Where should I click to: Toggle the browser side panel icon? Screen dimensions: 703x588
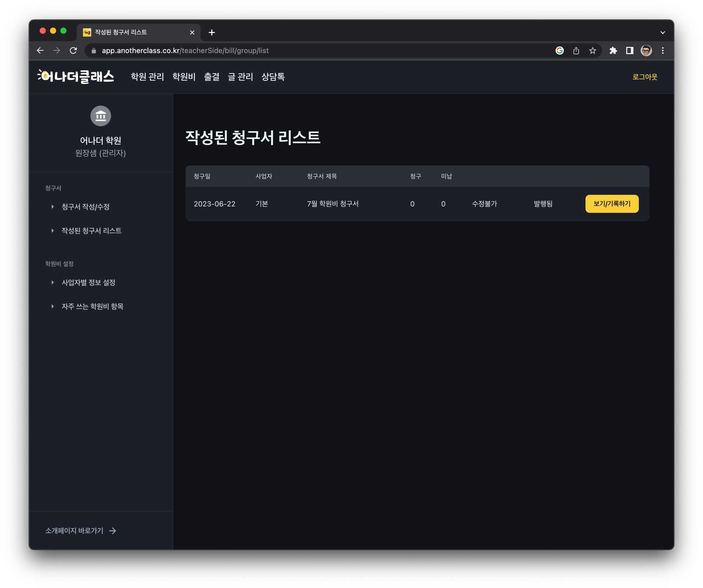click(630, 51)
